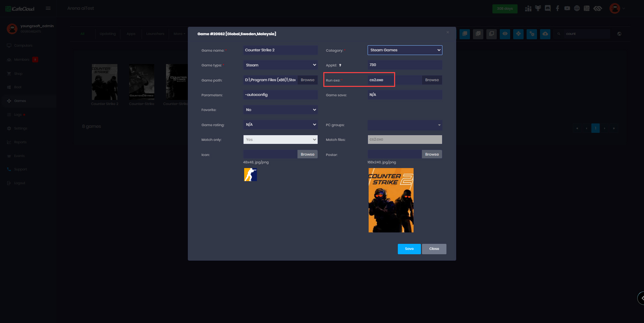Expand the PC groups selector

405,125
